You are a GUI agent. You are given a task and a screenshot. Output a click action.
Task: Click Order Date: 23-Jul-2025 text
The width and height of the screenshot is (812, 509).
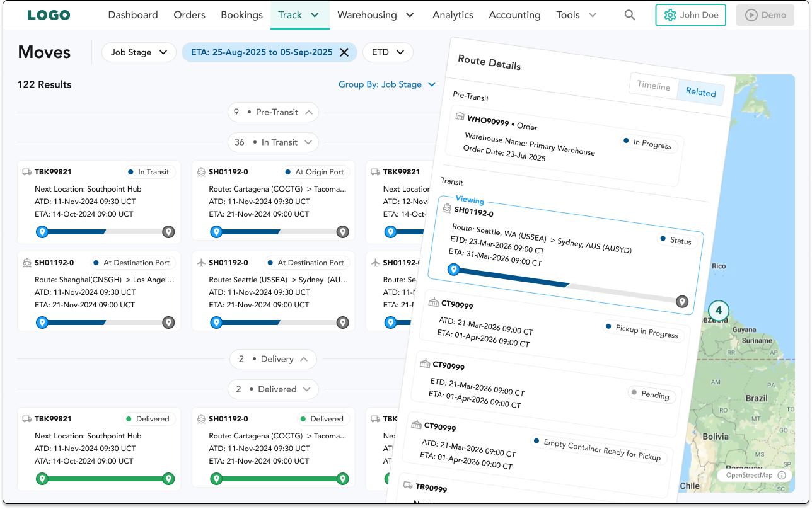pos(504,154)
